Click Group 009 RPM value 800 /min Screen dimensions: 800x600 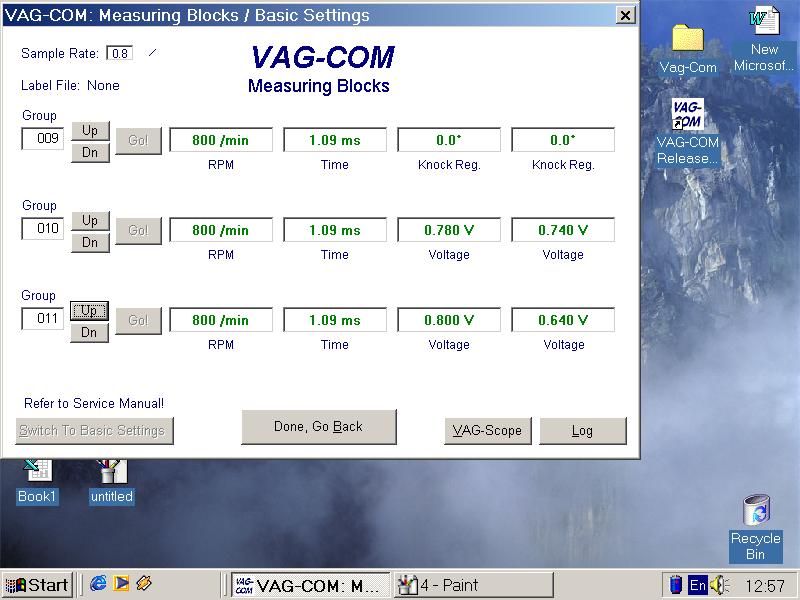pos(221,140)
